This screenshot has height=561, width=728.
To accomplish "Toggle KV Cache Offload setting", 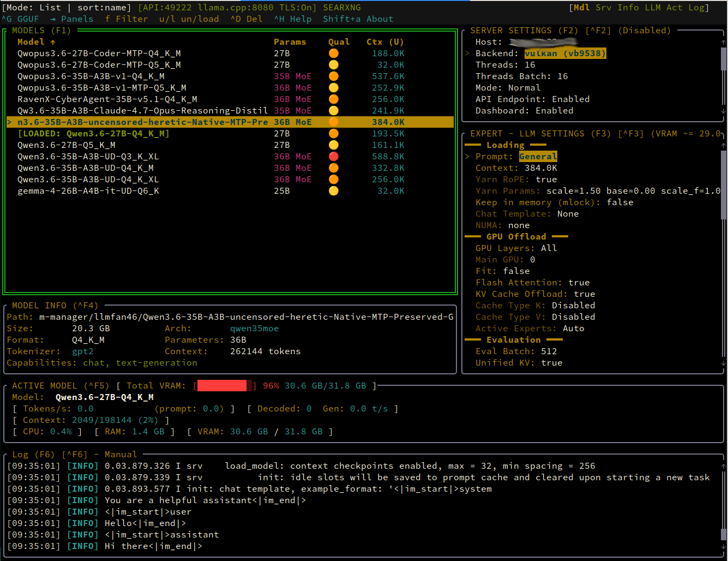I will (x=536, y=294).
